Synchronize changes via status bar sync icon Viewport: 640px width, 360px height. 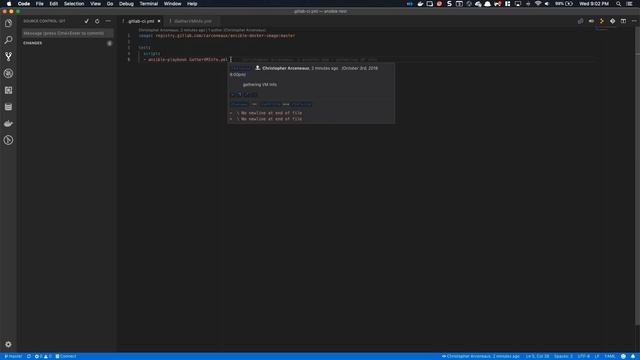29,356
